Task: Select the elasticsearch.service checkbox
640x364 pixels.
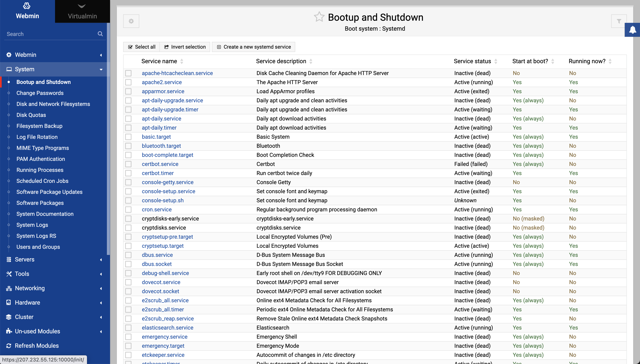Action: click(x=128, y=327)
